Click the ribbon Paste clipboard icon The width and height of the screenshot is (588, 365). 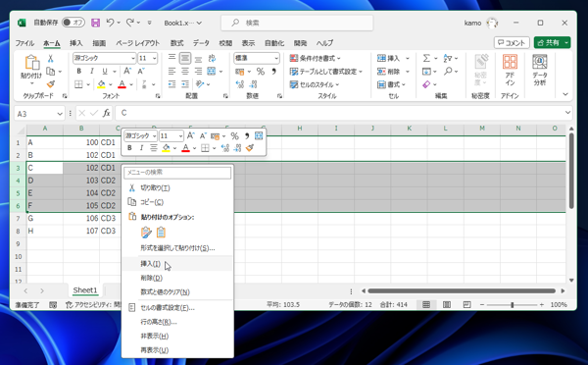pos(32,63)
